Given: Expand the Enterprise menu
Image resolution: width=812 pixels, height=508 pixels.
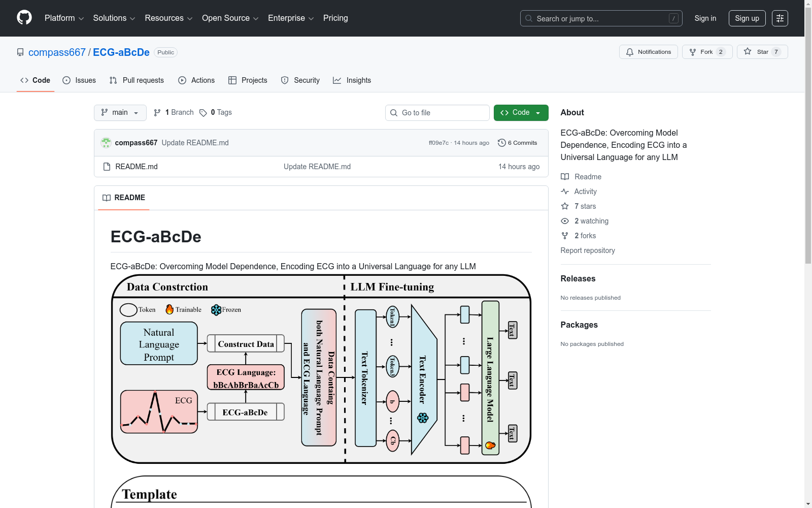Looking at the screenshot, I should coord(291,18).
